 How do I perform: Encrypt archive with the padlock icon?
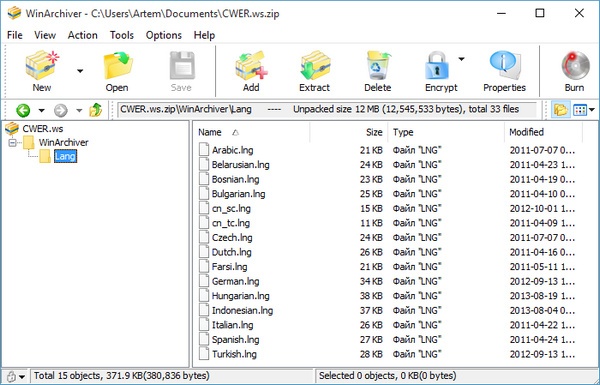point(437,65)
